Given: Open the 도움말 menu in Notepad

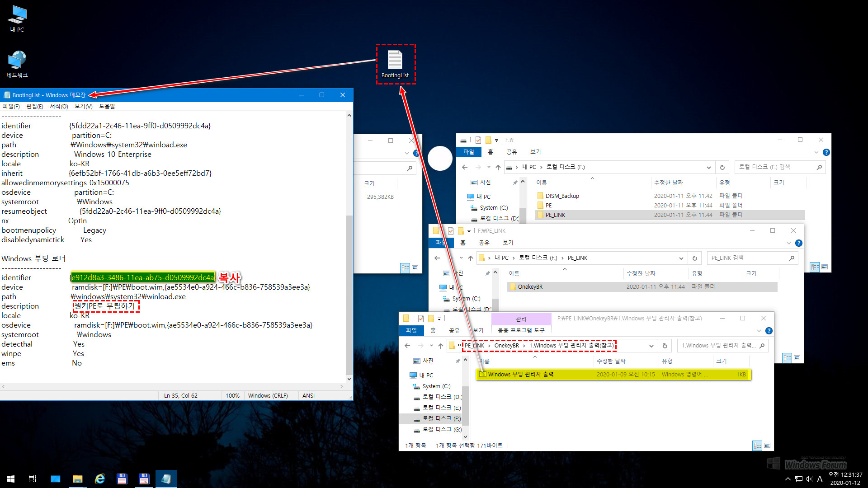Looking at the screenshot, I should 107,106.
